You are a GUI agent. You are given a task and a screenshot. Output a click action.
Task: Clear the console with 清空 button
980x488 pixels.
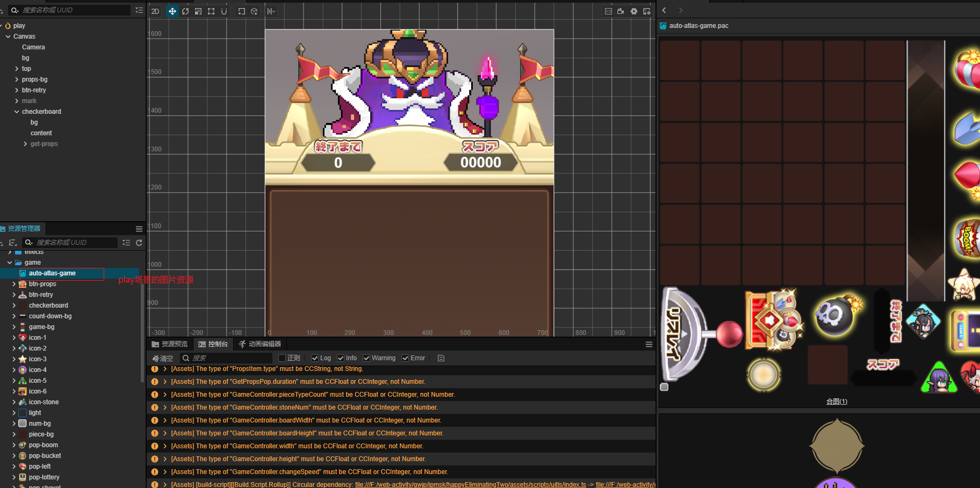pyautogui.click(x=163, y=358)
